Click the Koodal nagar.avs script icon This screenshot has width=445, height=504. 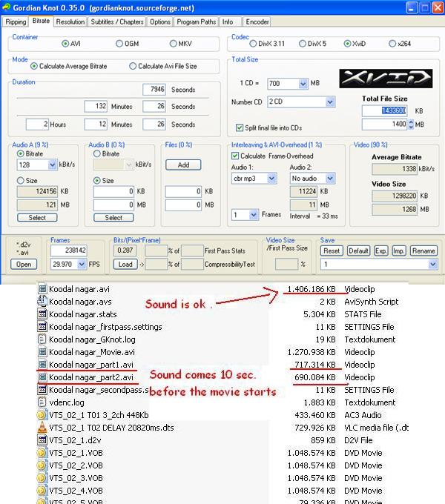(42, 301)
